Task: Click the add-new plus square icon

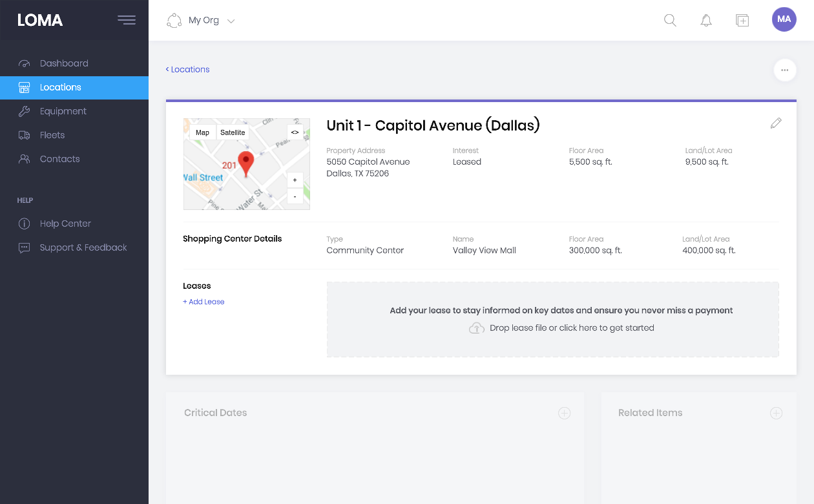Action: pyautogui.click(x=742, y=21)
